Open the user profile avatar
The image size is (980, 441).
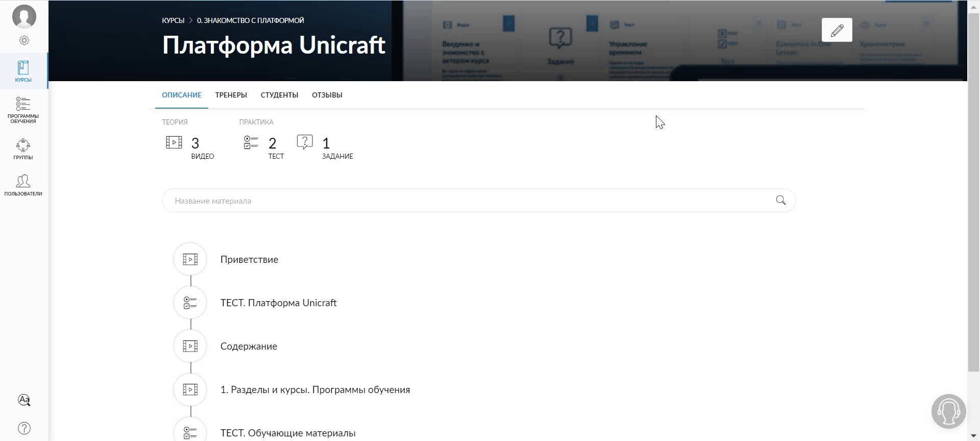click(24, 16)
